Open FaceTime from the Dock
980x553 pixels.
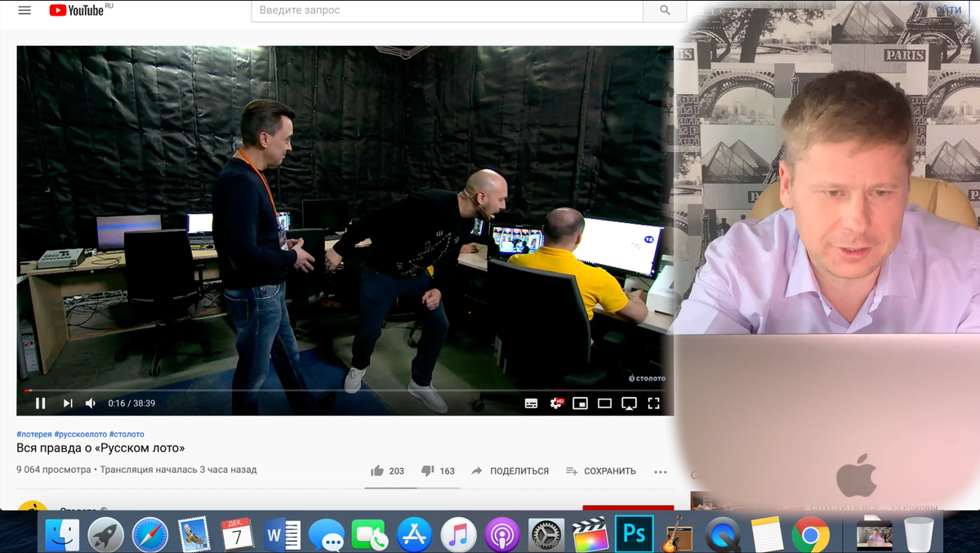[x=370, y=535]
